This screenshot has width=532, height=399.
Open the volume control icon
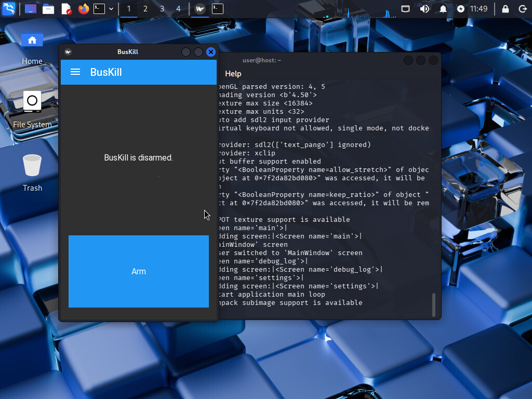pyautogui.click(x=424, y=9)
